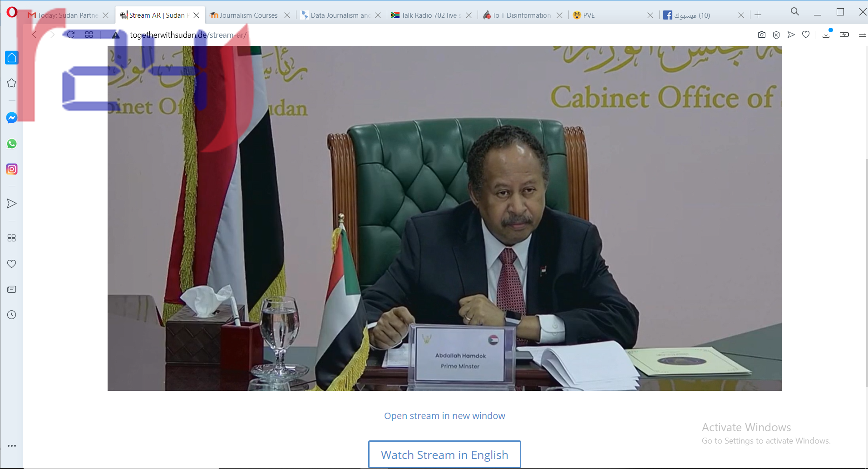868x469 pixels.
Task: Open the Opera main menu
Action: (12, 12)
